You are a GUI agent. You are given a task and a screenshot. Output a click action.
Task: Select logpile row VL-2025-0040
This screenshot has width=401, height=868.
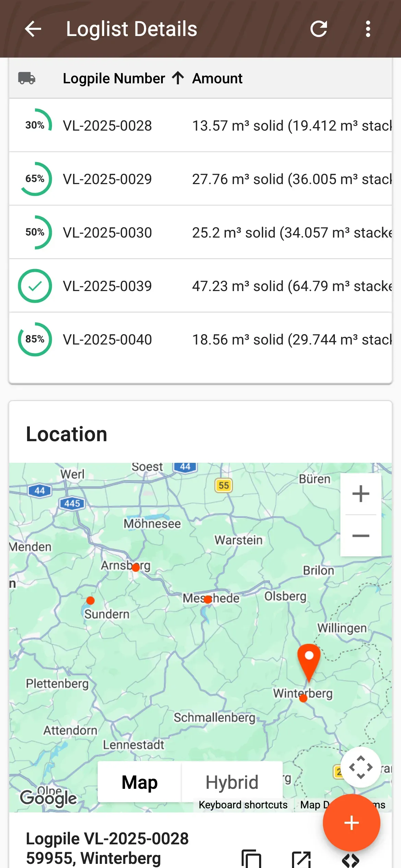pos(200,339)
